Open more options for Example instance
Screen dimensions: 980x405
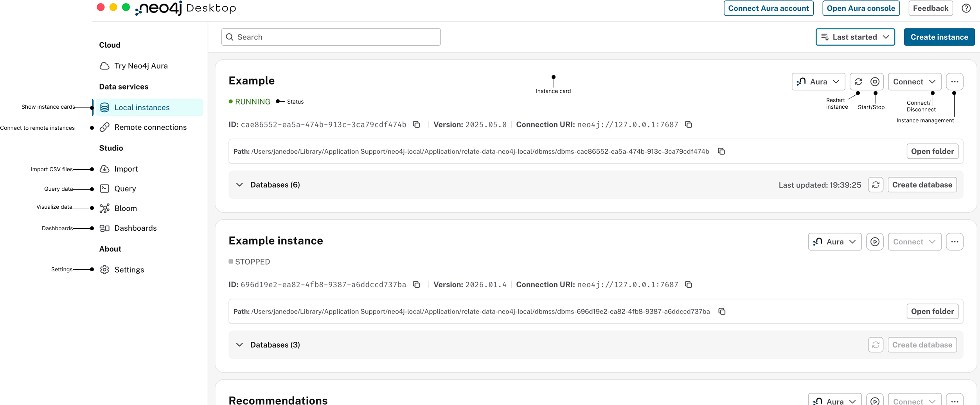pyautogui.click(x=955, y=242)
